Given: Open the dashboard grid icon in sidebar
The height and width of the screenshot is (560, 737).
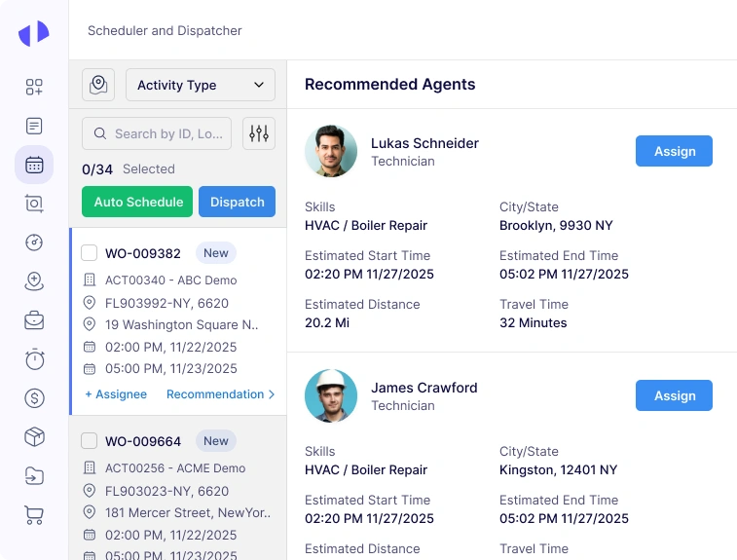Looking at the screenshot, I should click(x=34, y=87).
